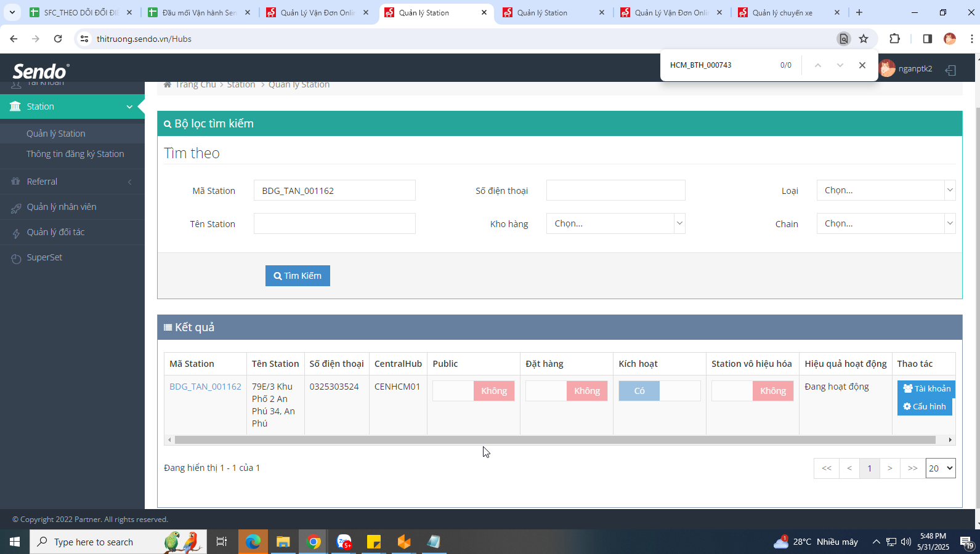Click the Google Lens search icon in address bar
The height and width of the screenshot is (554, 980).
click(844, 39)
